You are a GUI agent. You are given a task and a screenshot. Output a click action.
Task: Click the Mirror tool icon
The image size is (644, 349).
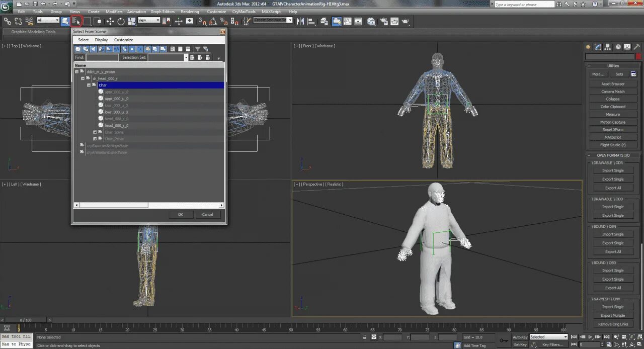click(x=299, y=21)
